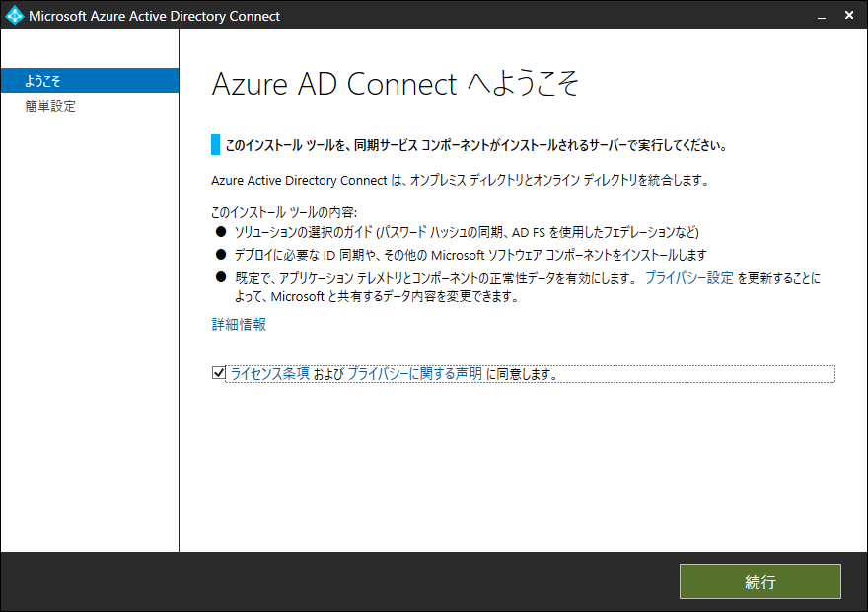Click the Azure AD Connect title bar icon

point(14,15)
